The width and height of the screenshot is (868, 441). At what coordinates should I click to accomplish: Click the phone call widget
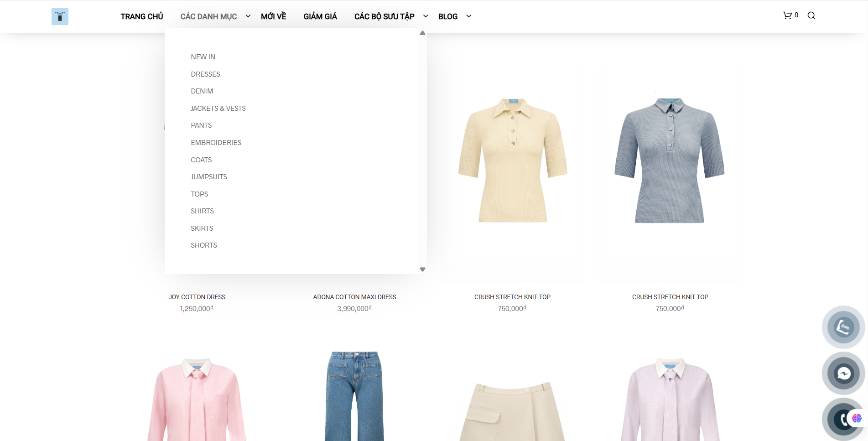tap(842, 419)
